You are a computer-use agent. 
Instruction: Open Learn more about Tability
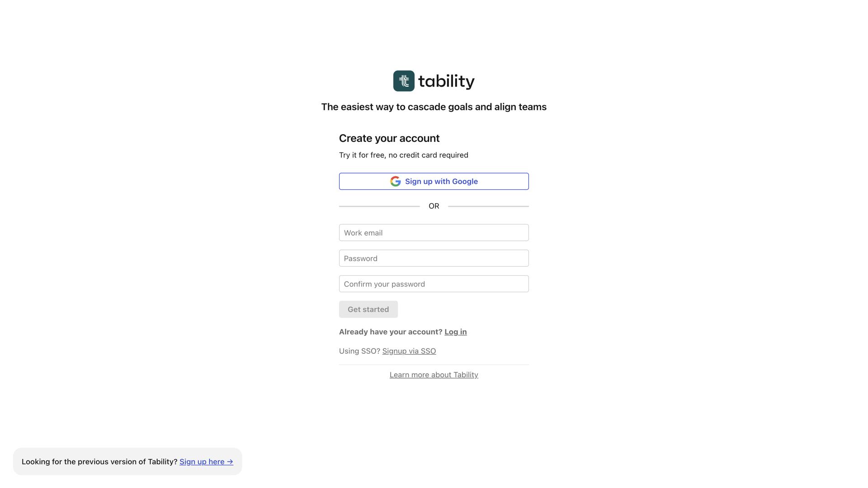[434, 375]
